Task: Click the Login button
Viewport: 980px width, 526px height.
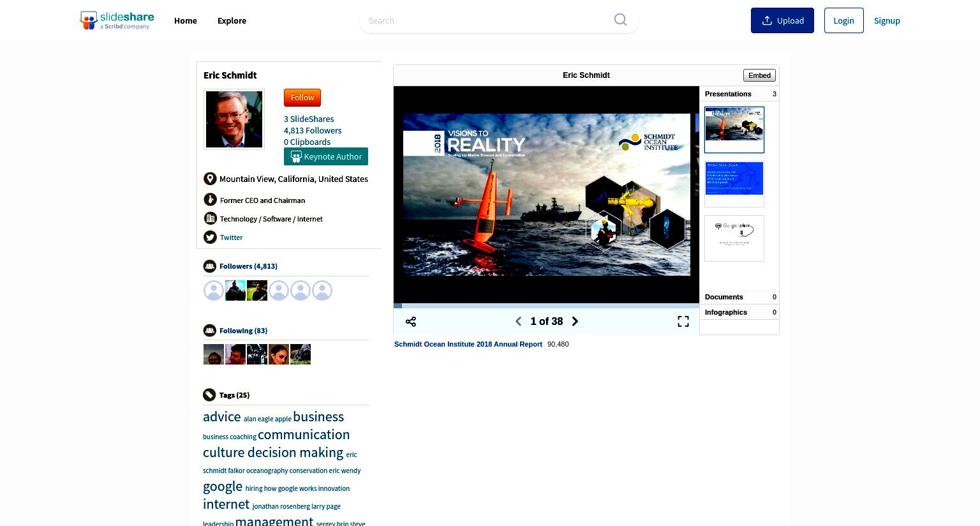Action: (x=843, y=20)
